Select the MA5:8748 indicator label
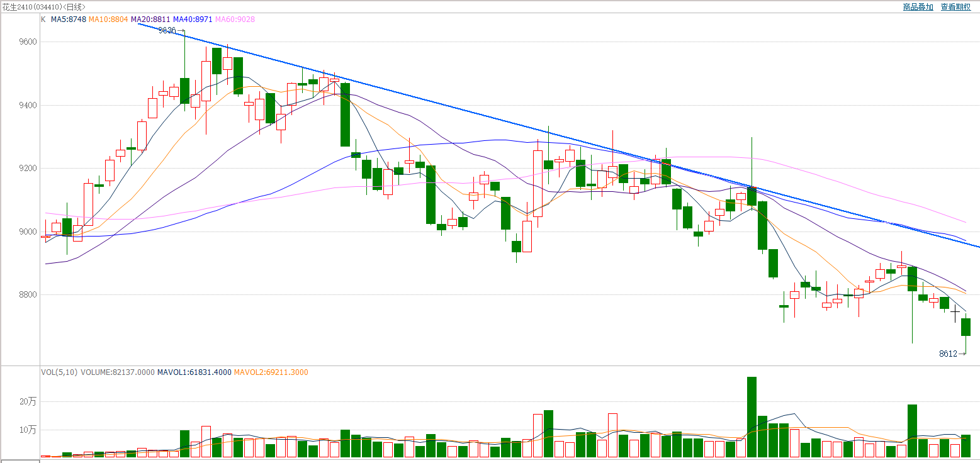 pyautogui.click(x=68, y=20)
